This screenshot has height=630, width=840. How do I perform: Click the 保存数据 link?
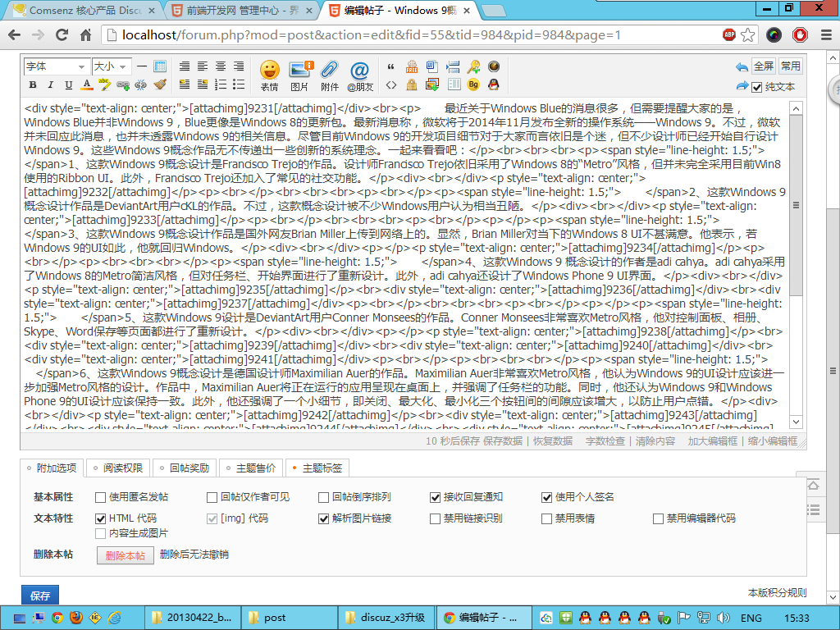pyautogui.click(x=503, y=441)
